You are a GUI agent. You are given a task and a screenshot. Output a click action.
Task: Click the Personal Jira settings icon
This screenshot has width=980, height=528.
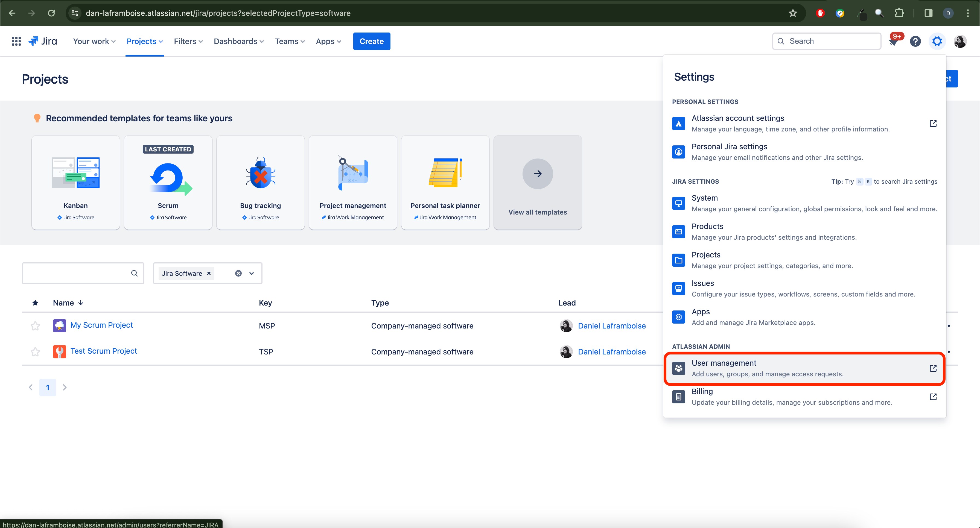tap(678, 152)
